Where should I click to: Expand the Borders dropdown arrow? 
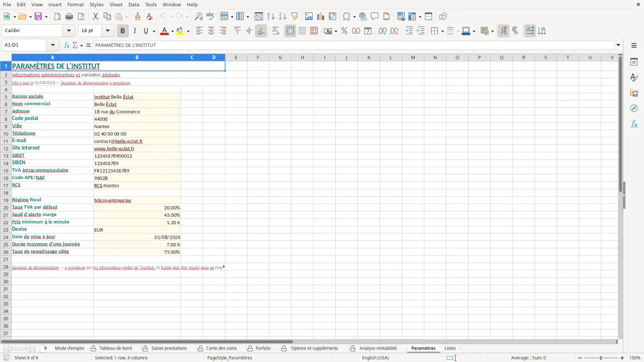tap(442, 31)
